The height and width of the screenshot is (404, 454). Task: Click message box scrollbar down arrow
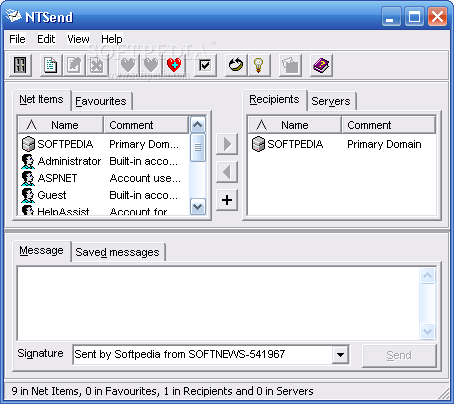(x=428, y=331)
